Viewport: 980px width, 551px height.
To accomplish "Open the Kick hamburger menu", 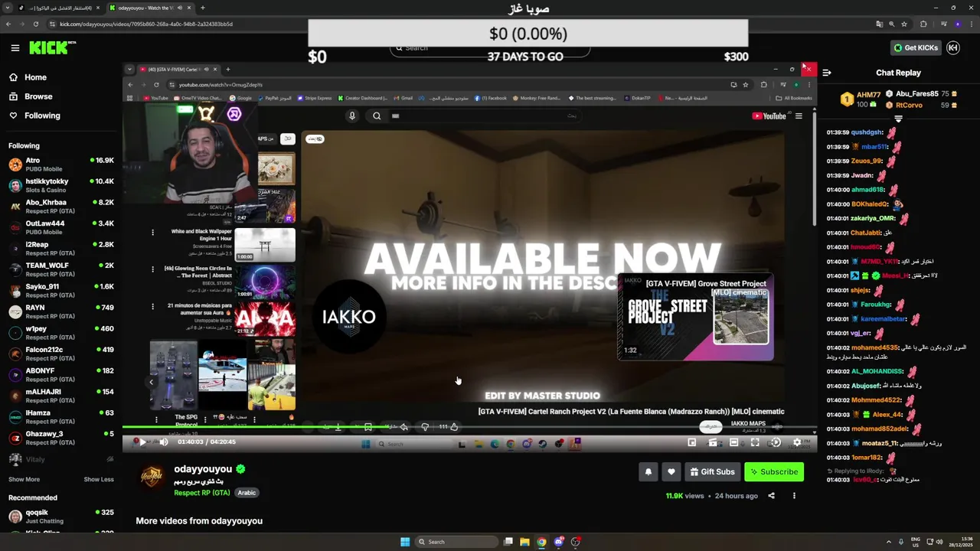I will (15, 47).
